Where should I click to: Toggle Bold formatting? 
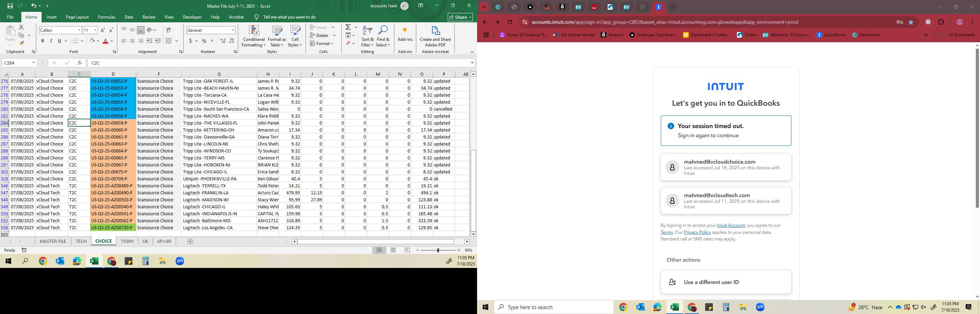point(43,41)
